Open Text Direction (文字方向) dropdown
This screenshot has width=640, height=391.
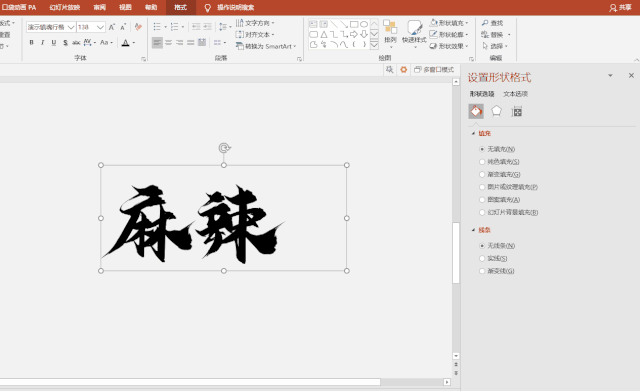pos(255,23)
